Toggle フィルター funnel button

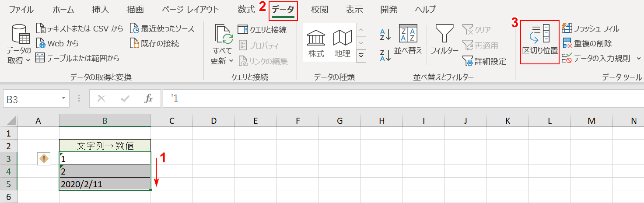pyautogui.click(x=444, y=40)
